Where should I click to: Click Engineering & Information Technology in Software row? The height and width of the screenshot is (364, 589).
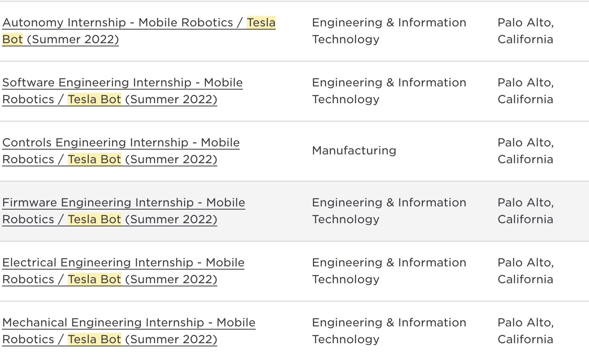pos(389,91)
